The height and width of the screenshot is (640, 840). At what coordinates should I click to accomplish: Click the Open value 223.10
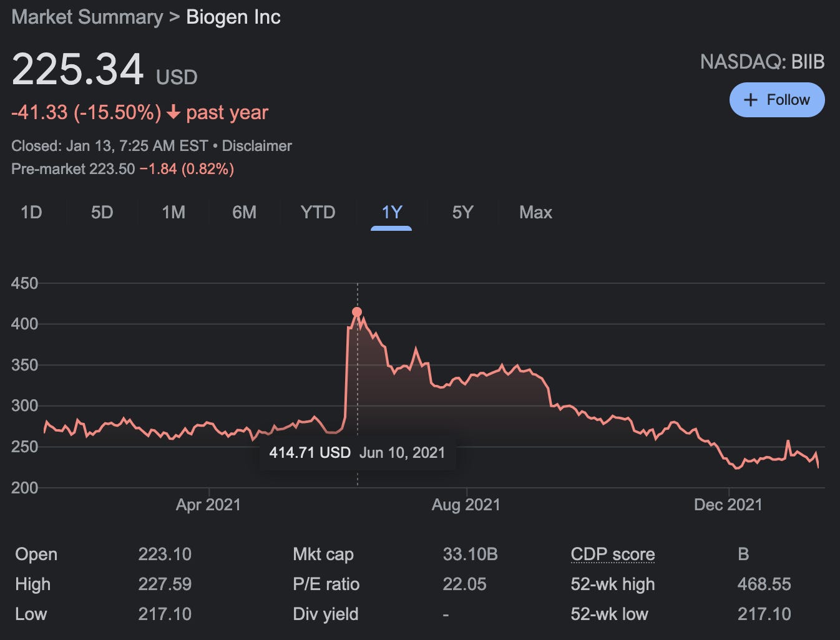[165, 555]
